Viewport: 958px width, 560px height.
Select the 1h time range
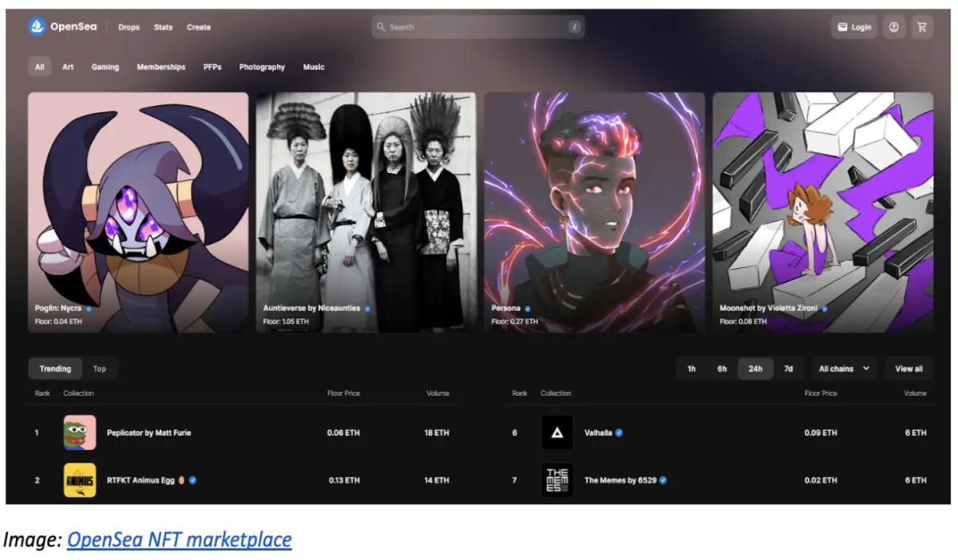pos(691,369)
